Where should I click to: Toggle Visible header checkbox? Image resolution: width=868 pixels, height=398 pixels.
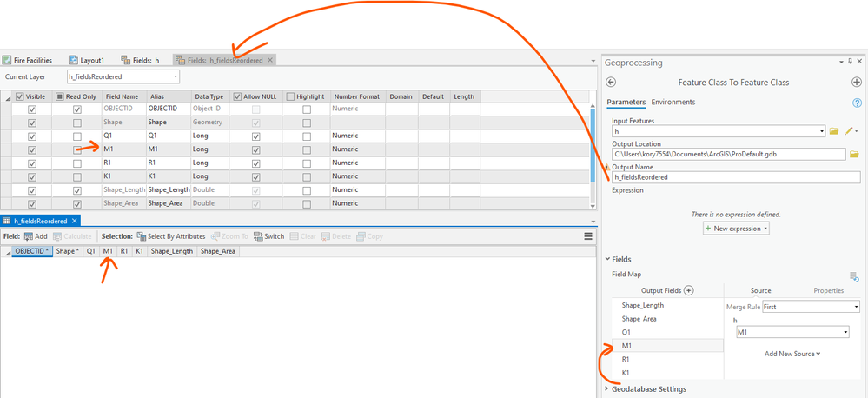point(19,96)
